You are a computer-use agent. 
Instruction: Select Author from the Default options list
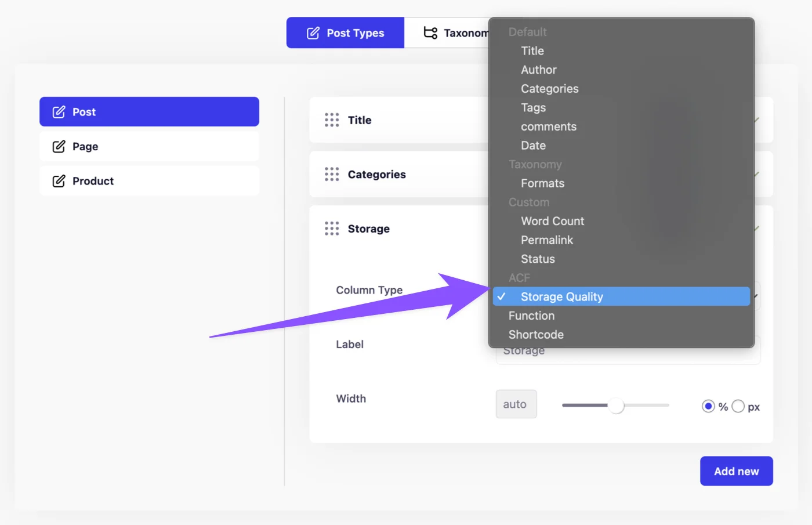(x=538, y=70)
